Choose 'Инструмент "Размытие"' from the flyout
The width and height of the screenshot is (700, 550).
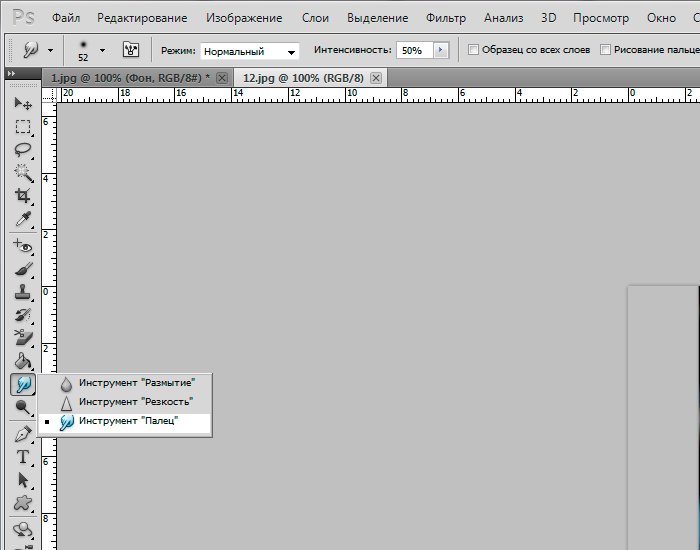point(135,382)
